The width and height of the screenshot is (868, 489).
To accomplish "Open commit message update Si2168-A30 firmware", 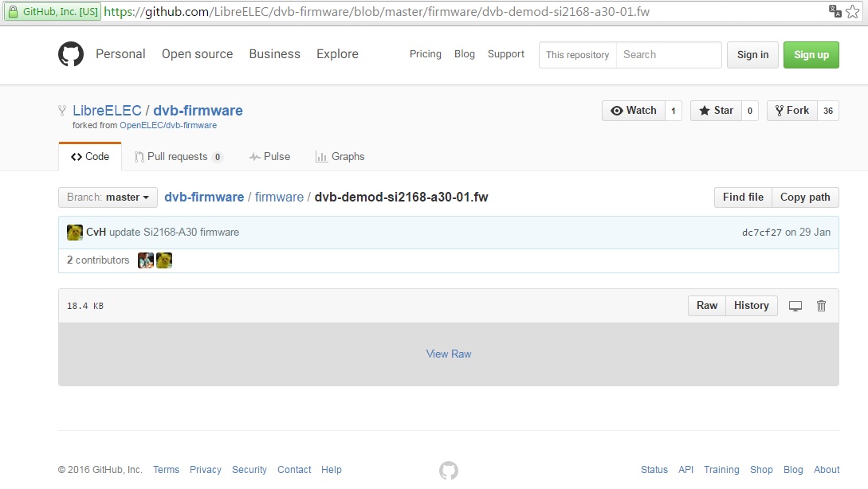I will (x=174, y=233).
